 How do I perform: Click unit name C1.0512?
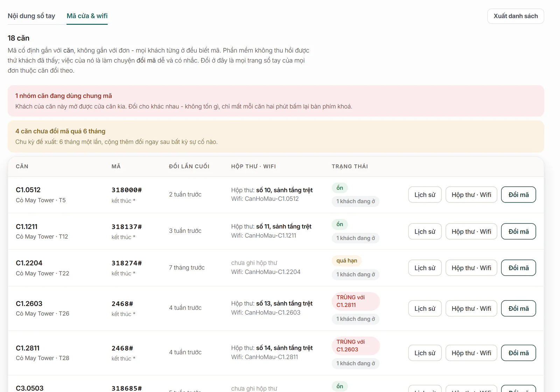pyautogui.click(x=28, y=190)
